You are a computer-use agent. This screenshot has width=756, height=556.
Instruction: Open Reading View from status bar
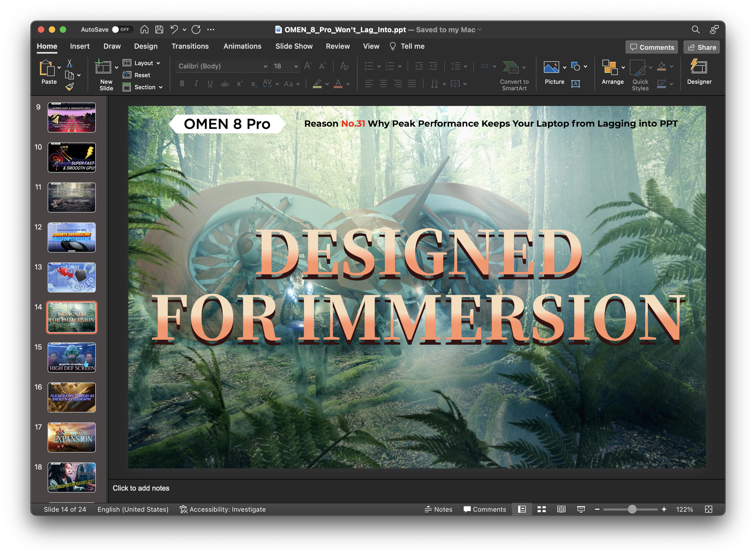coord(561,509)
